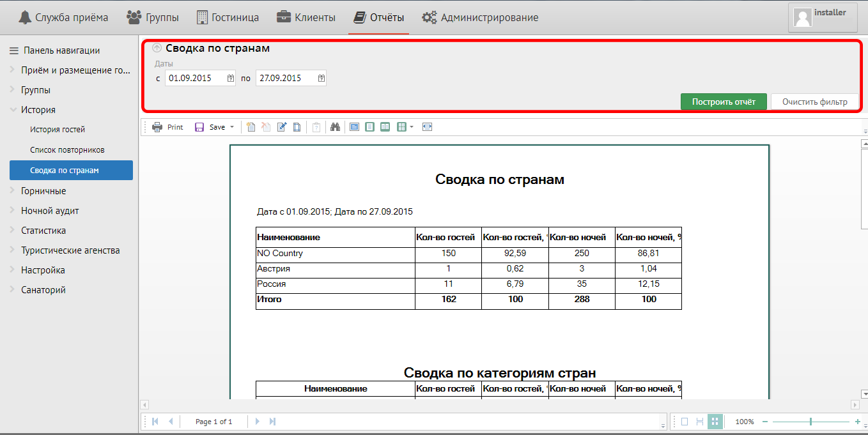Open the binoculars Find tool
Screen dimensions: 868x435
tap(334, 127)
